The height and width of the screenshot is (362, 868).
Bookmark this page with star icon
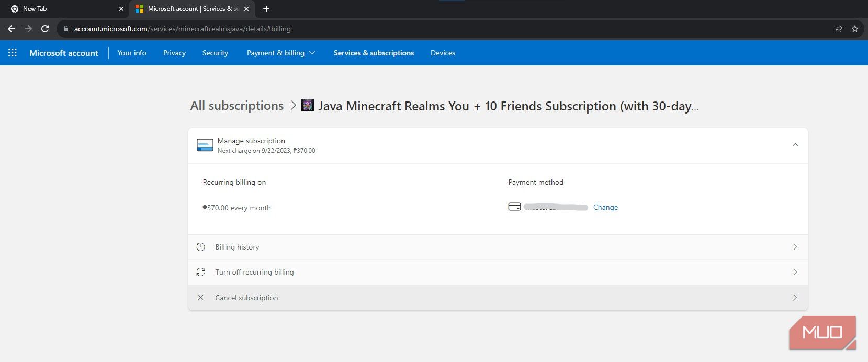click(855, 29)
